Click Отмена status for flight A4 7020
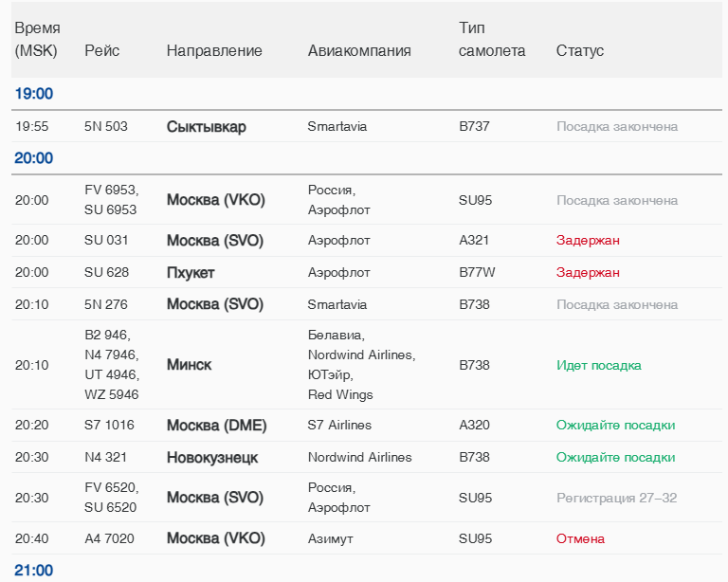Viewport: 728px width, 582px height. click(580, 538)
